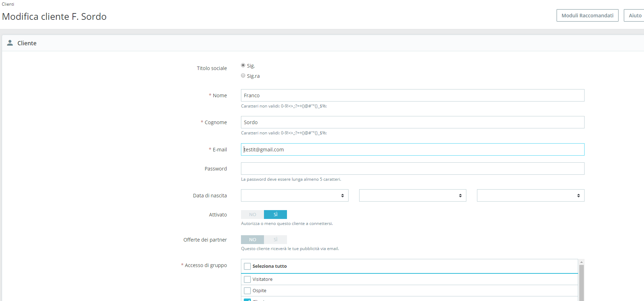This screenshot has height=301, width=644.
Task: Click the Moduli Raccomandati button
Action: click(587, 16)
